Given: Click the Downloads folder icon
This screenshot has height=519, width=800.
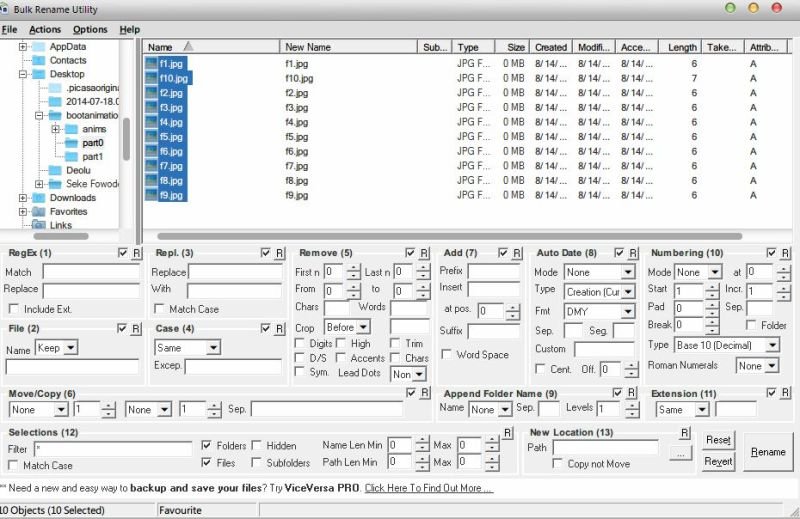Looking at the screenshot, I should 39,197.
